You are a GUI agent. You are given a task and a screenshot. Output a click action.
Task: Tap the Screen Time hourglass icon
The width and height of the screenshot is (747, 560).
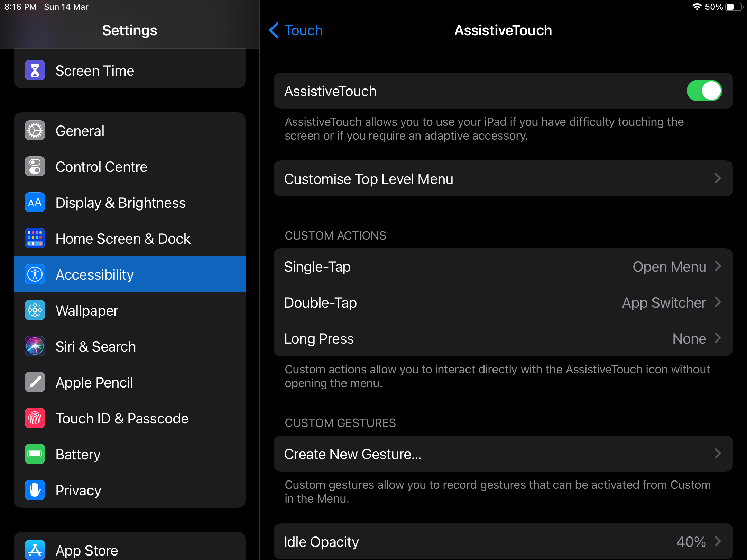(x=35, y=71)
